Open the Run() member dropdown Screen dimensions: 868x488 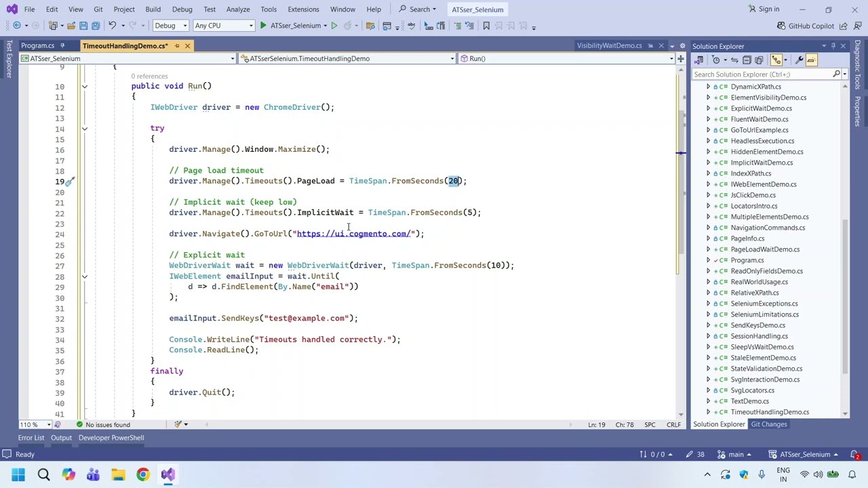click(x=566, y=58)
